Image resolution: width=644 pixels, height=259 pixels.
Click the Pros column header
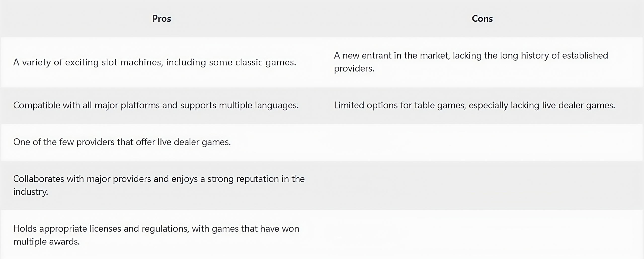[x=162, y=19]
